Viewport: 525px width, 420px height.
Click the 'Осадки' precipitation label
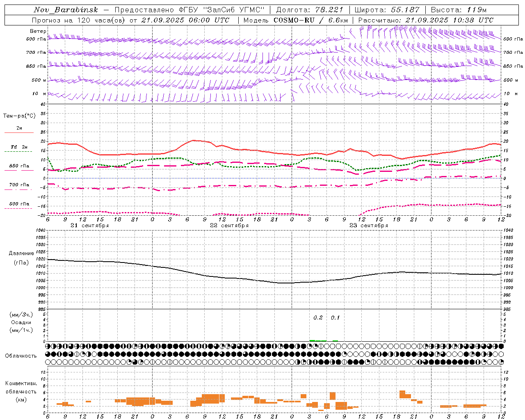point(21,322)
